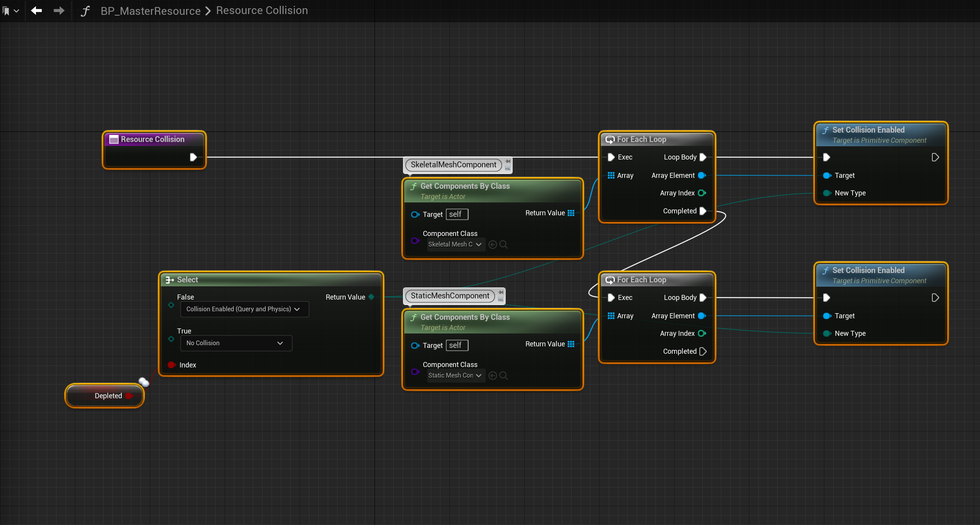Image resolution: width=980 pixels, height=525 pixels.
Task: Click the BP_MasterResource breadcrumb
Action: pos(151,11)
